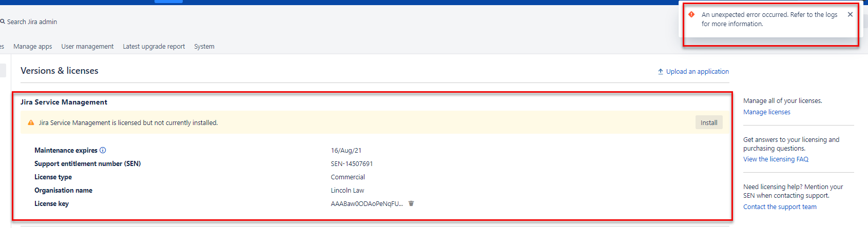Image resolution: width=868 pixels, height=228 pixels.
Task: Open the Manage apps tab
Action: tap(32, 46)
